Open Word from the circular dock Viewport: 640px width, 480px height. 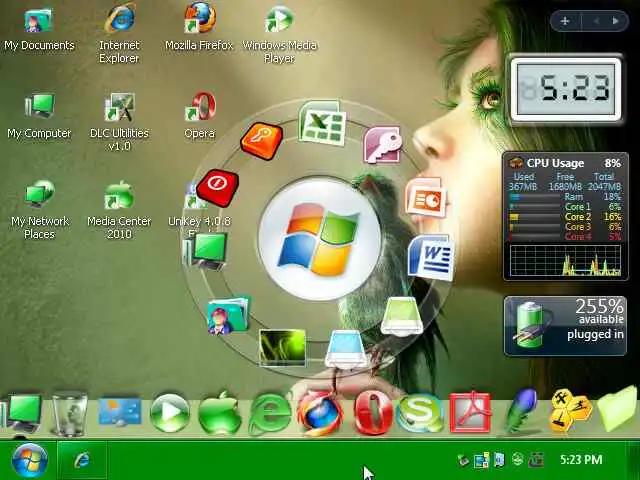[x=430, y=257]
